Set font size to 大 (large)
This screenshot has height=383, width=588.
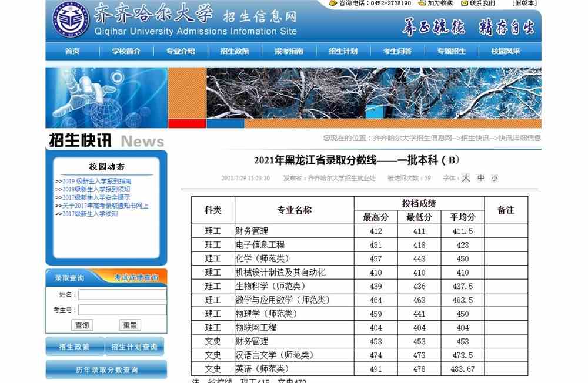465,177
